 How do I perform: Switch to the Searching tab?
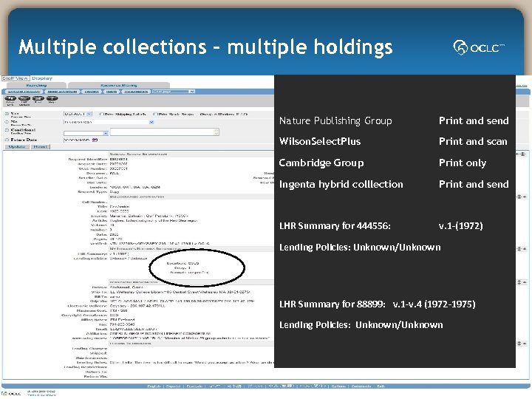[x=36, y=85]
